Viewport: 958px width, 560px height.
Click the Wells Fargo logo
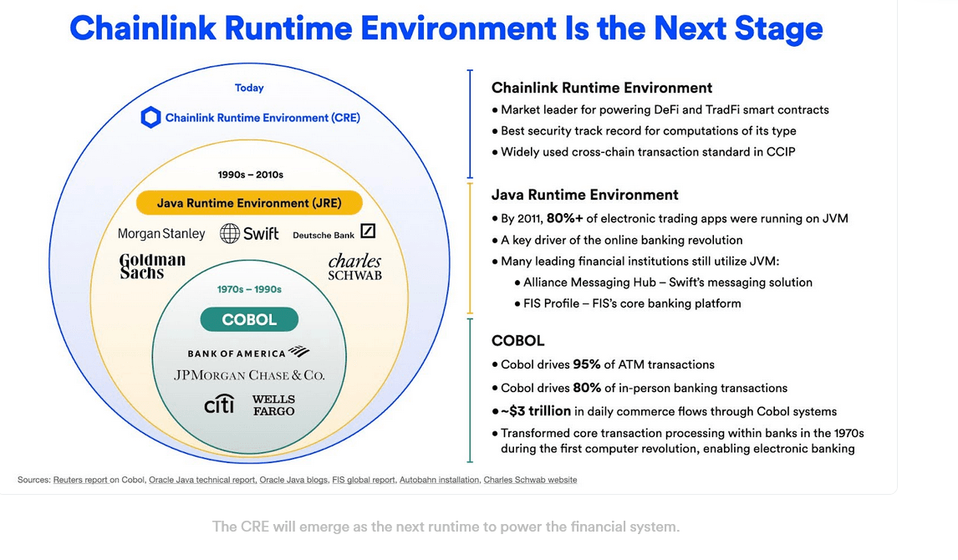pyautogui.click(x=273, y=405)
